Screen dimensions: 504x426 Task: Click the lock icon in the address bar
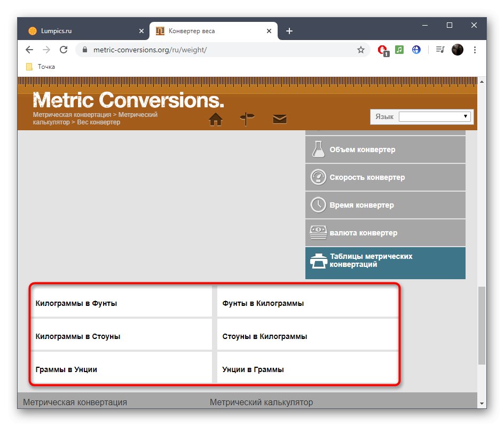85,50
